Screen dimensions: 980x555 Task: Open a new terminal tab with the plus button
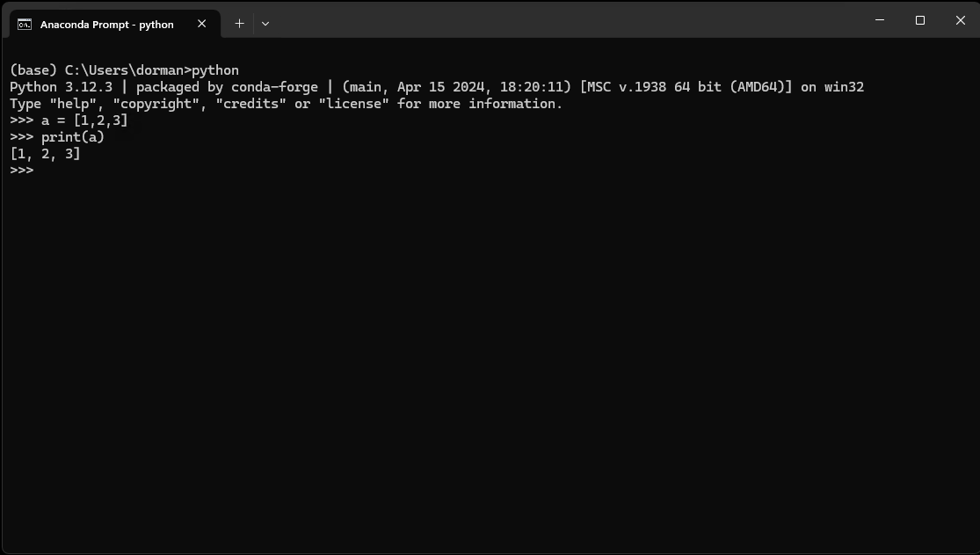tap(239, 24)
